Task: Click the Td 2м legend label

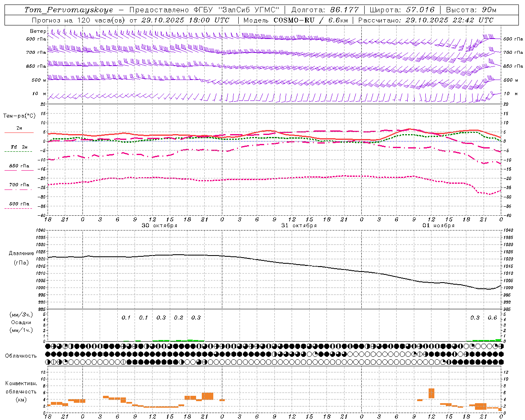Action: point(19,147)
